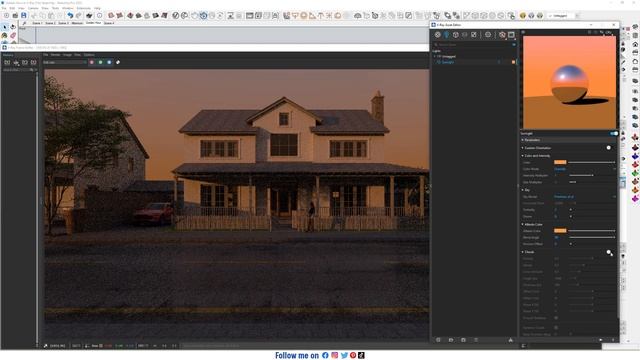
Task: Open SketchUp Camera menu
Action: 33,8
